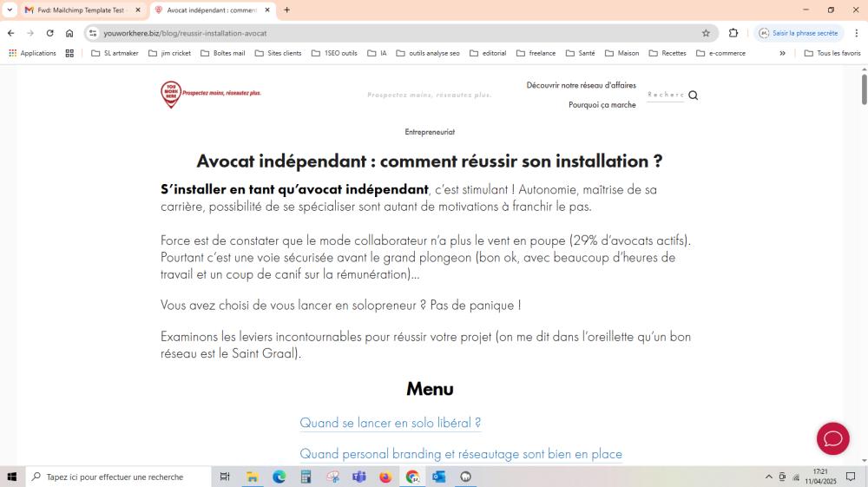868x487 pixels.
Task: Click the site search magnifier icon
Action: tap(694, 95)
